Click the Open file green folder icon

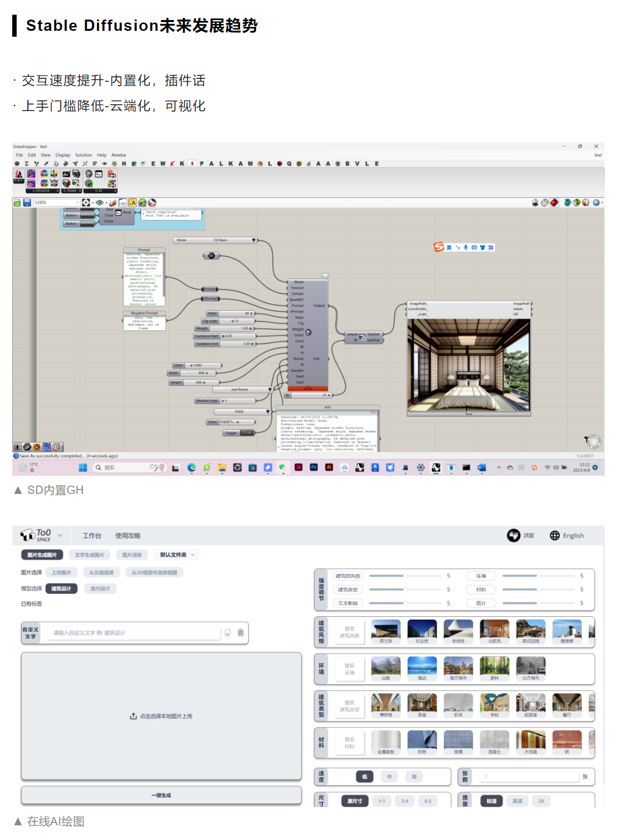pyautogui.click(x=17, y=203)
